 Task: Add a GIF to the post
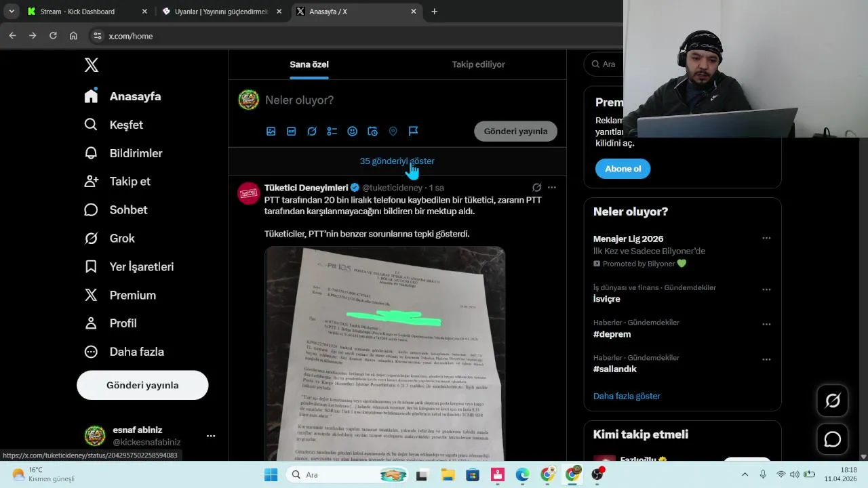pos(292,131)
